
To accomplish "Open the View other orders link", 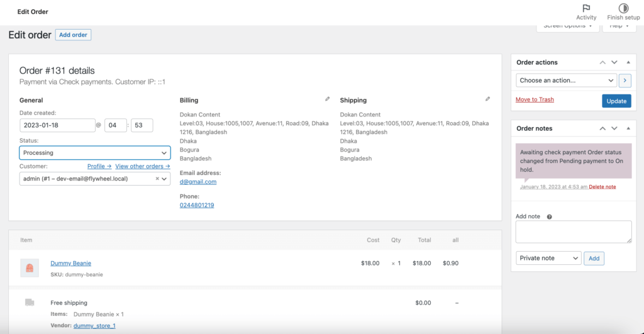I will click(143, 167).
